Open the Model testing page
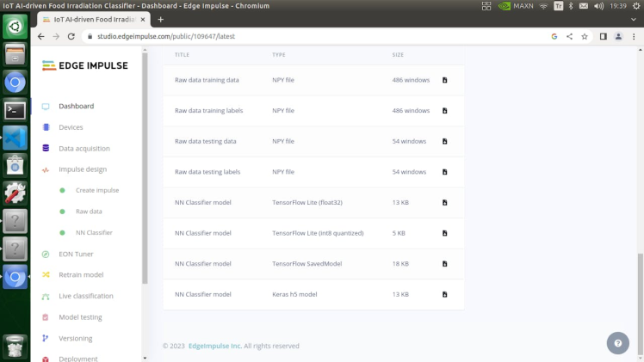 pyautogui.click(x=80, y=317)
